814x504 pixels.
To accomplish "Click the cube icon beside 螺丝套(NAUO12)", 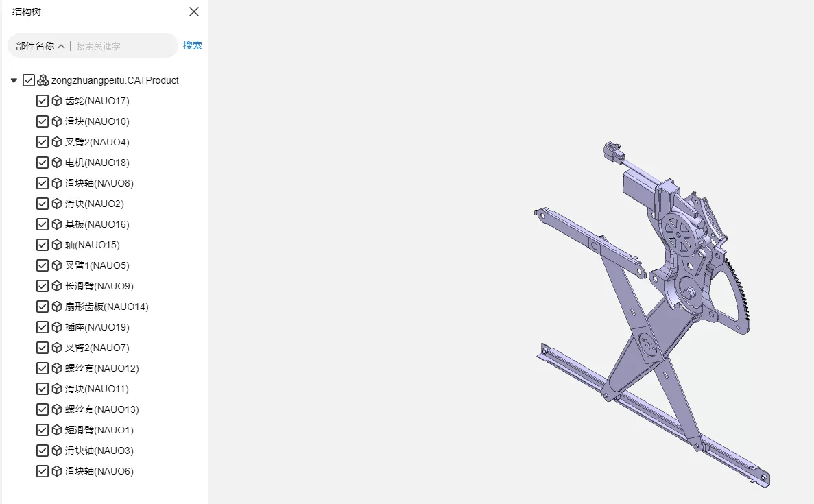I will (x=57, y=368).
